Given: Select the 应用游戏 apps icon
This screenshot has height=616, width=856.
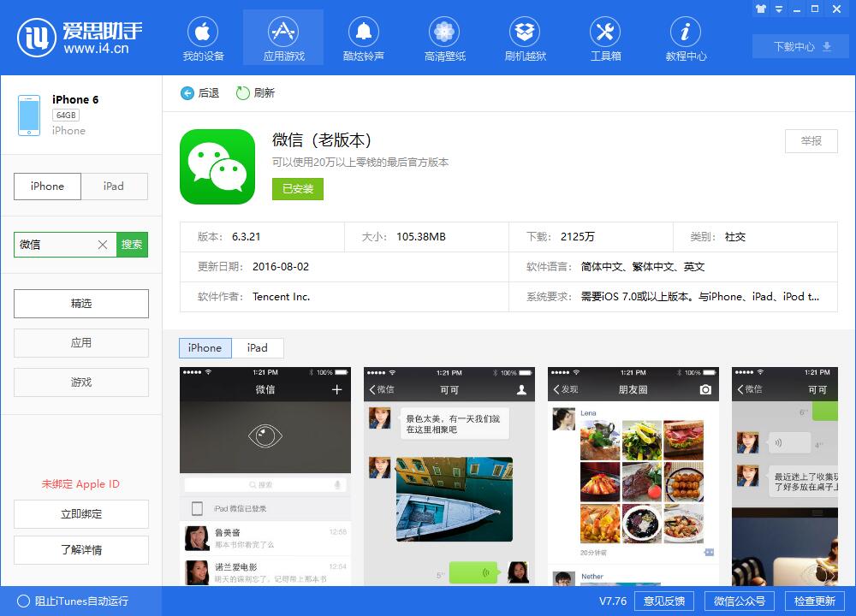Looking at the screenshot, I should [x=282, y=38].
